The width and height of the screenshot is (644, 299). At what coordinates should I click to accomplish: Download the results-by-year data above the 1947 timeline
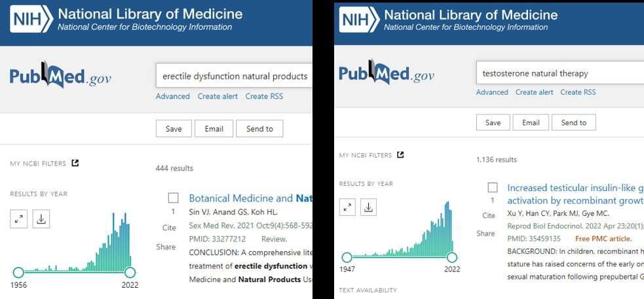pos(369,207)
